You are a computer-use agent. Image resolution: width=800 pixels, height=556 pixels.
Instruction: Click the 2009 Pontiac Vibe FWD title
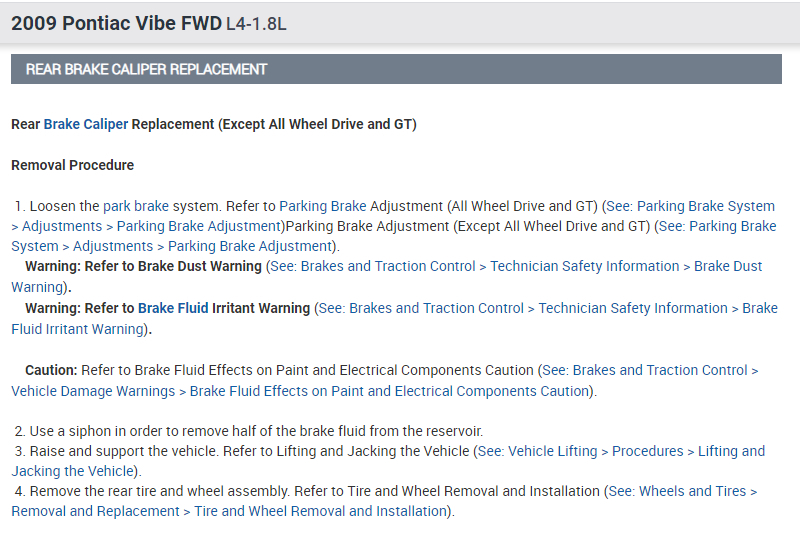116,22
